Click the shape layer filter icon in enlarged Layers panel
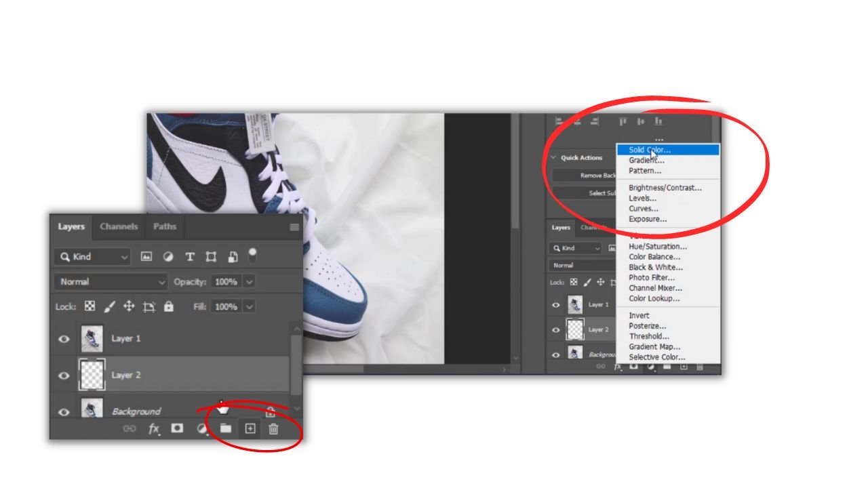This screenshot has width=868, height=488. 211,257
